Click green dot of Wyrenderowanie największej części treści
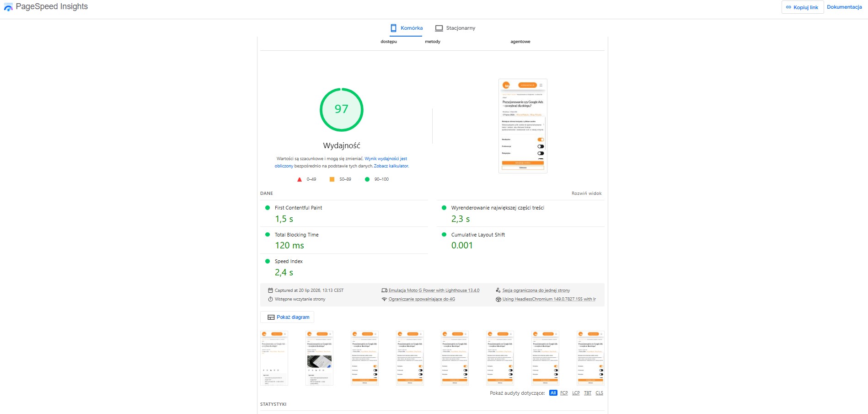The image size is (868, 414). (444, 208)
